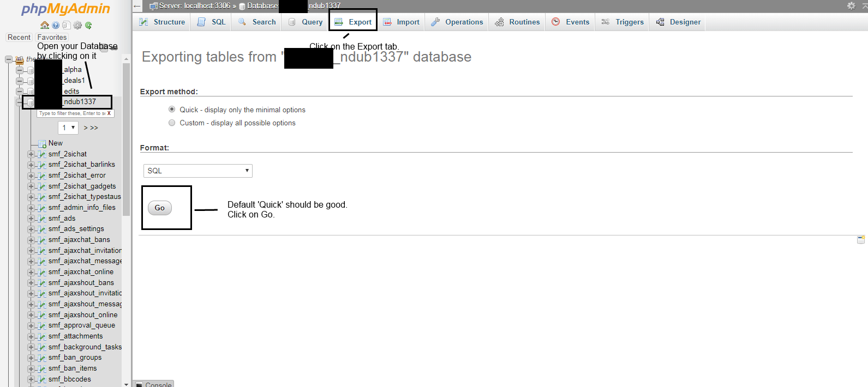Click the New table icon in the tree
Viewport: 868px width, 387px height.
pos(42,144)
